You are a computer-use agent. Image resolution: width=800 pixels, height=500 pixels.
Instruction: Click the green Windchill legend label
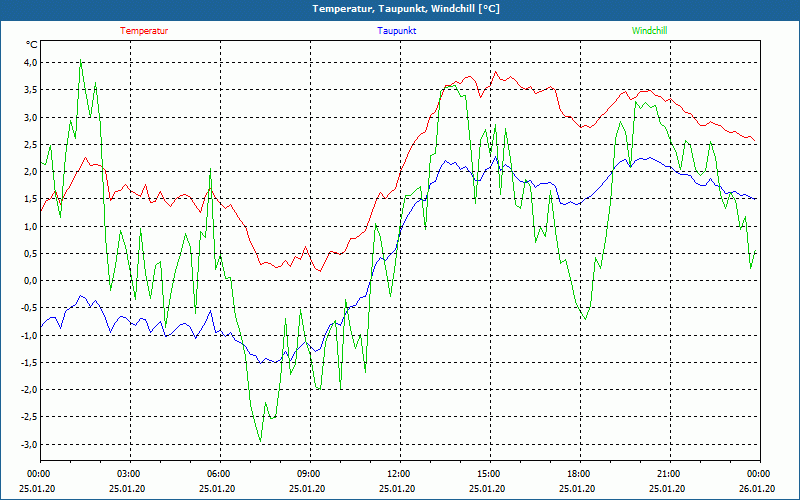point(649,31)
